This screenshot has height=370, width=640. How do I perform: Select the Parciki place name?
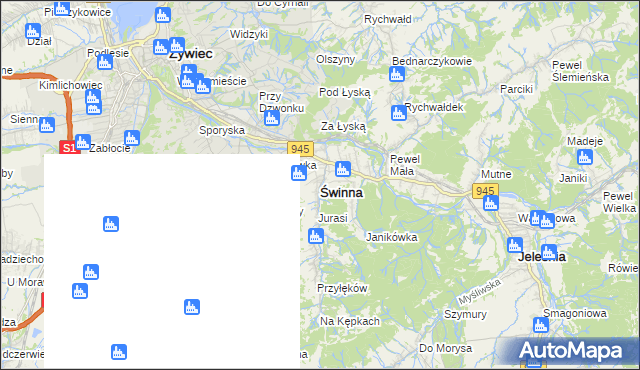pos(517,89)
